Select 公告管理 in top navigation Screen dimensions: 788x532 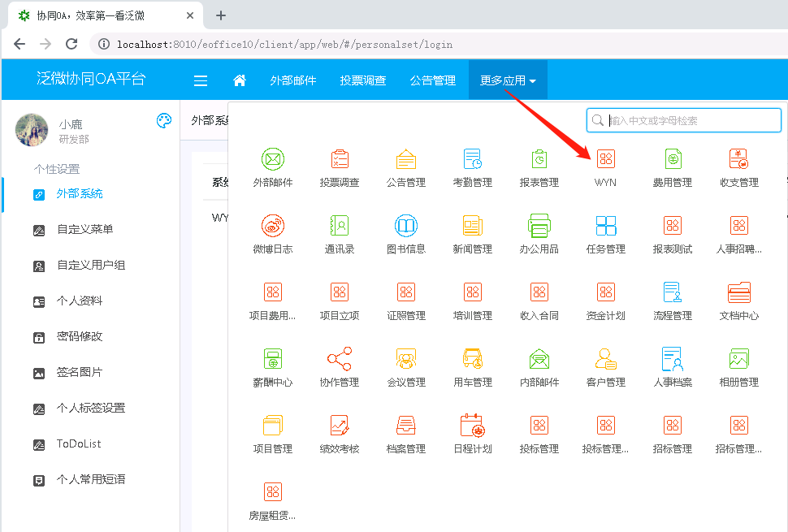(432, 80)
